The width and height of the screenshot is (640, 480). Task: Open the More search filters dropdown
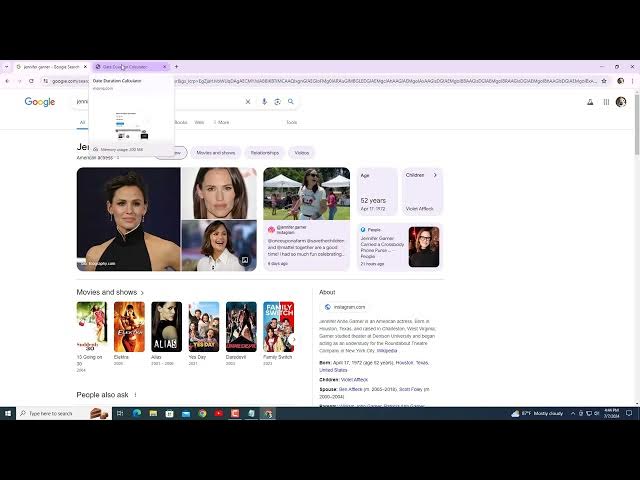222,122
